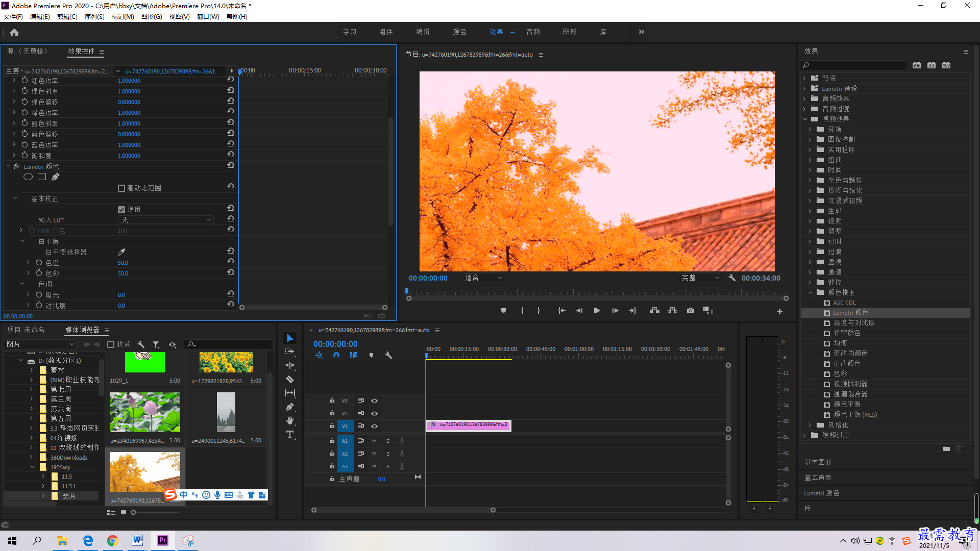Hide track V1 with eye toggle
980x551 pixels.
point(374,426)
